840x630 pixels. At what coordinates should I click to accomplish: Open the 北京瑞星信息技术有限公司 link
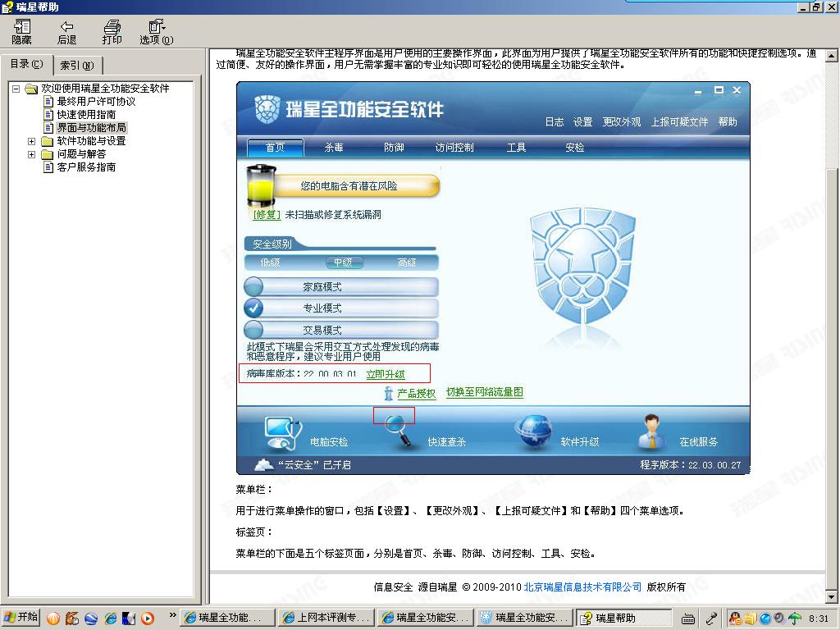[x=582, y=587]
